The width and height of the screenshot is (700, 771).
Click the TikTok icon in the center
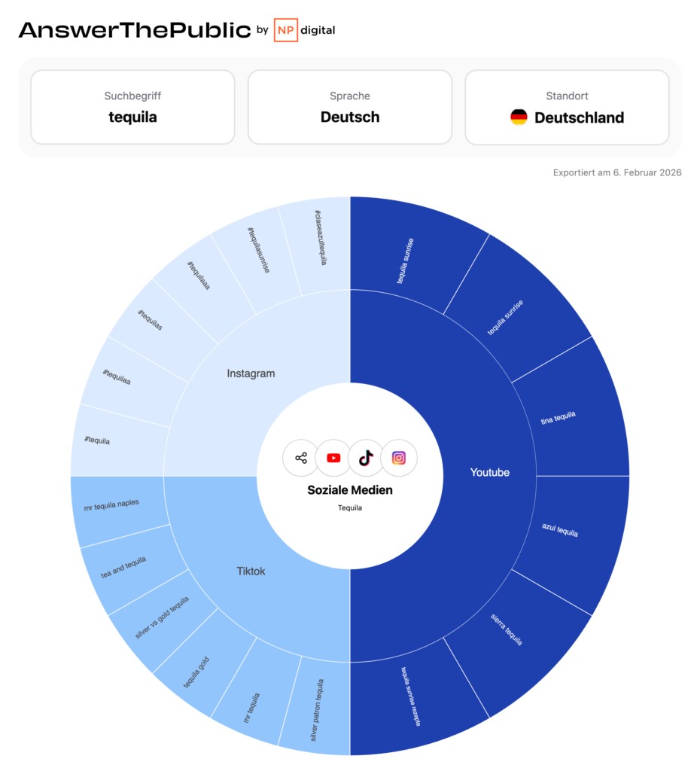pyautogui.click(x=366, y=458)
